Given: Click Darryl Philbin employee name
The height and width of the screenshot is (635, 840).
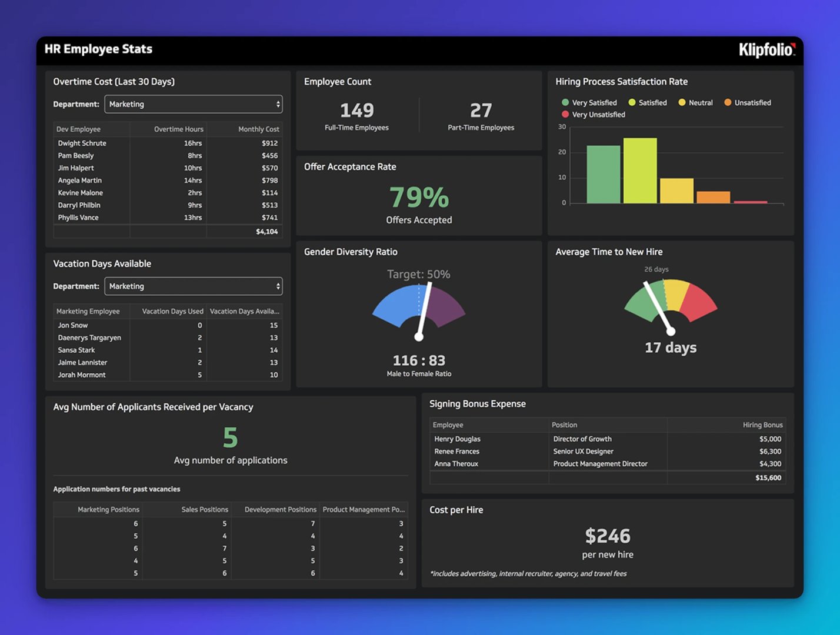Looking at the screenshot, I should (x=79, y=205).
